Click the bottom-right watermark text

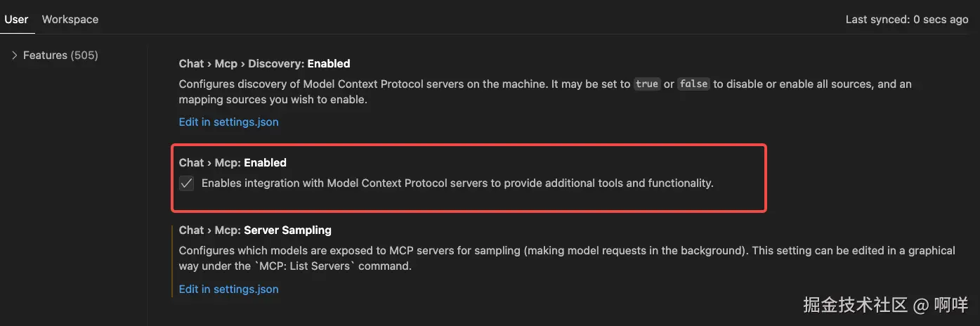[885, 305]
